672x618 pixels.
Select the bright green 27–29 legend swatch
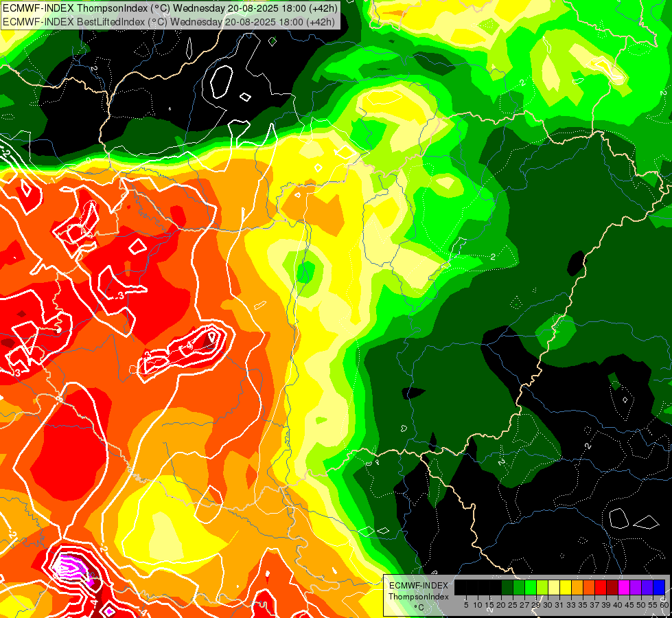[x=531, y=587]
